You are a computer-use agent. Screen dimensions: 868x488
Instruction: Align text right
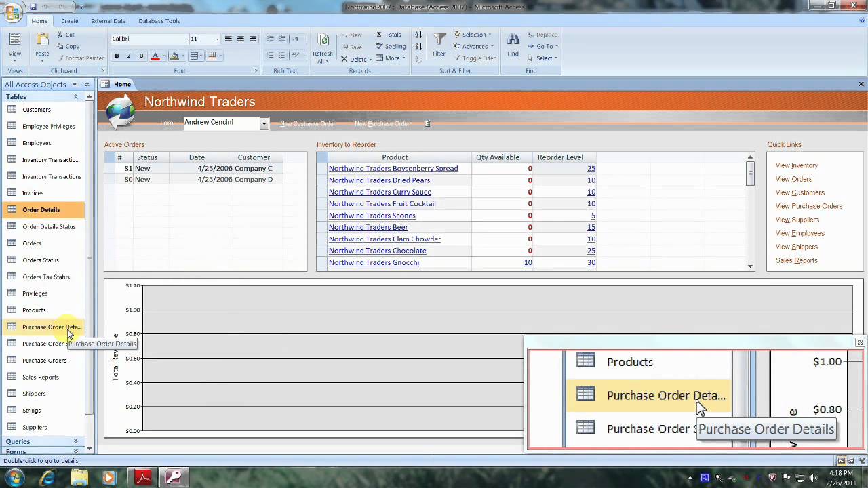coord(253,39)
